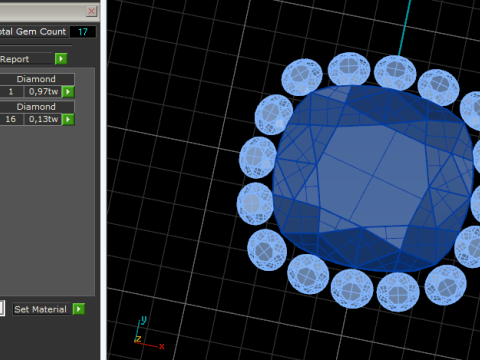Click the XYZ axis indicator in viewport

point(149,333)
